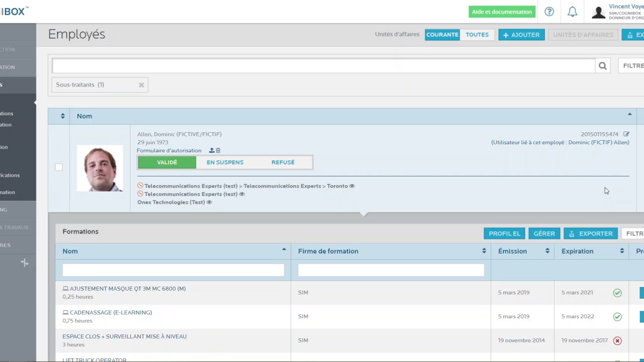Switch business units to Toutes
This screenshot has width=644, height=362.
[x=477, y=35]
